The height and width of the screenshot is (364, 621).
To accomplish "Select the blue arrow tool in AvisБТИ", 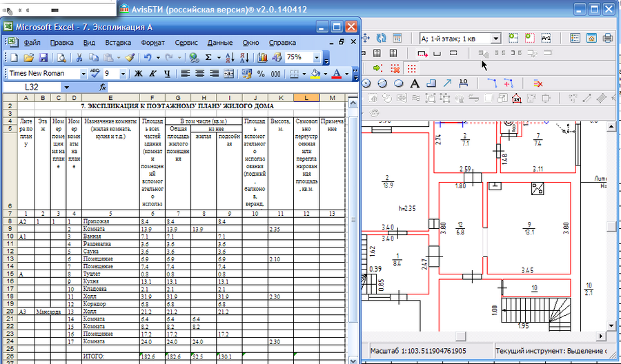I will pos(446,83).
